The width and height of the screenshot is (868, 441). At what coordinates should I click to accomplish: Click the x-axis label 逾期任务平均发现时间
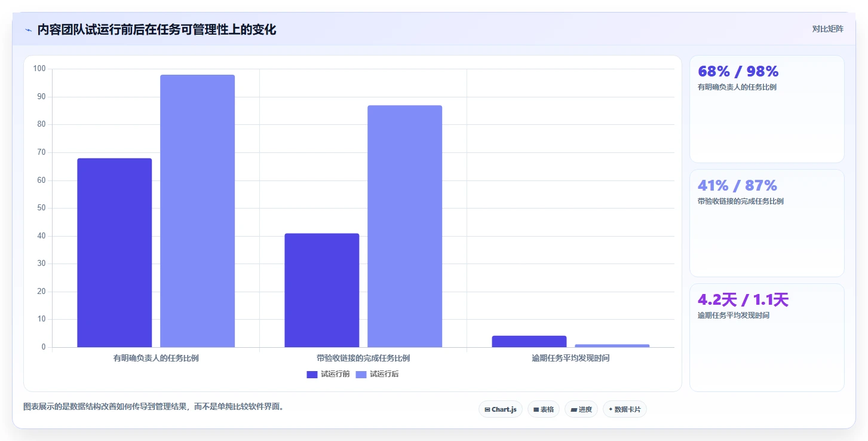coord(571,359)
